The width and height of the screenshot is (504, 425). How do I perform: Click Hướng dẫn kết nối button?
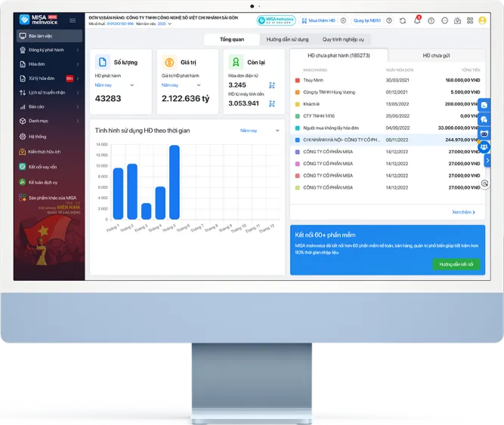(456, 264)
